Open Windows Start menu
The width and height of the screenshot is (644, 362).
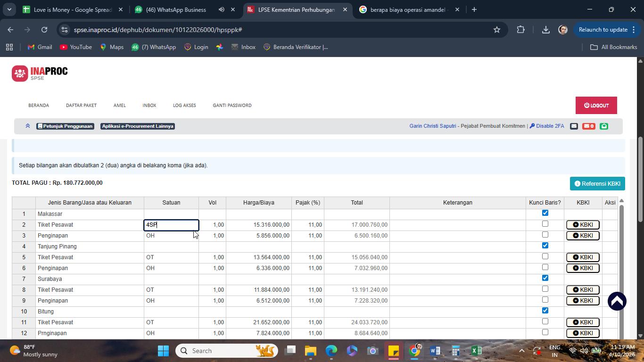point(163,351)
